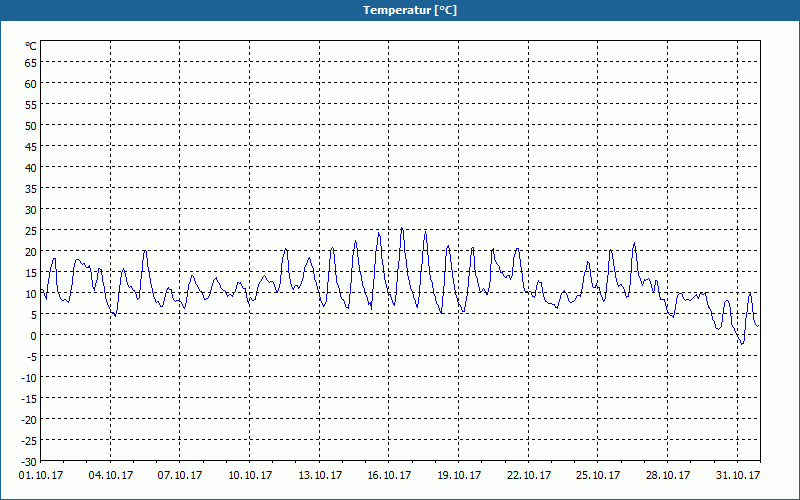Click the 01.10.17 date label
Image resolution: width=800 pixels, height=500 pixels.
click(x=41, y=476)
